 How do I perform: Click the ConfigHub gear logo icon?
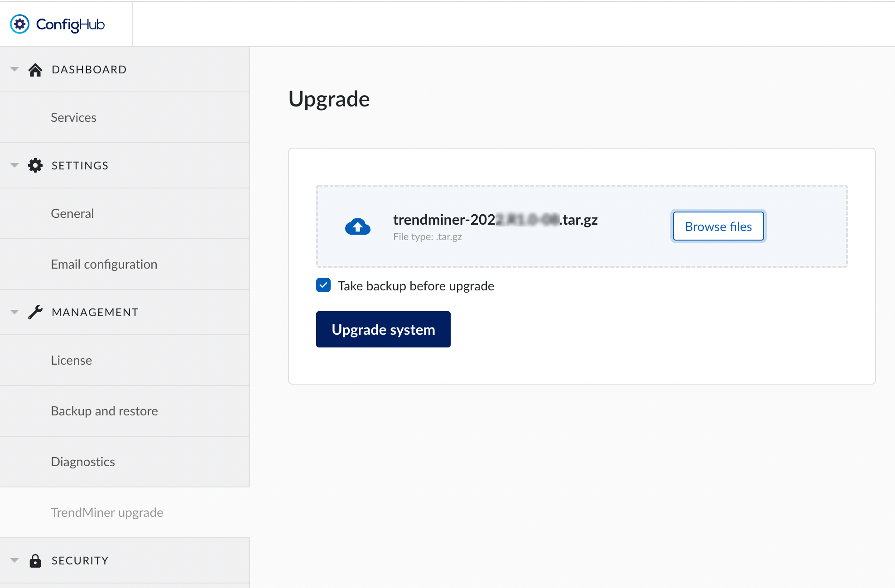[x=20, y=24]
